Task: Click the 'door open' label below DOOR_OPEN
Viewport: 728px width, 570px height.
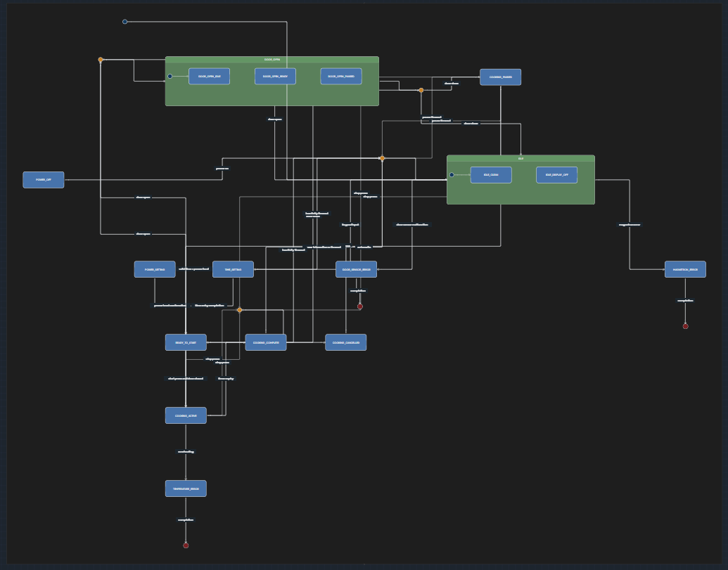Action: click(275, 119)
